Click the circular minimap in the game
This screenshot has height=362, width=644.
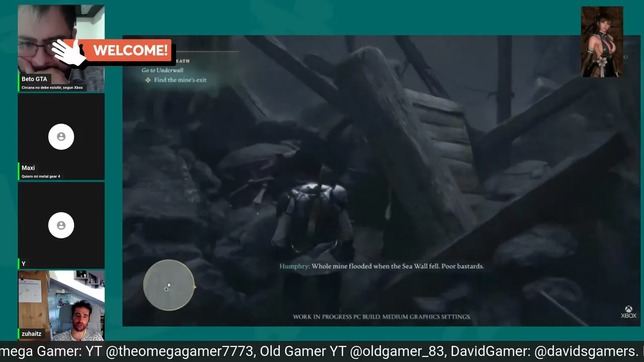tap(169, 285)
